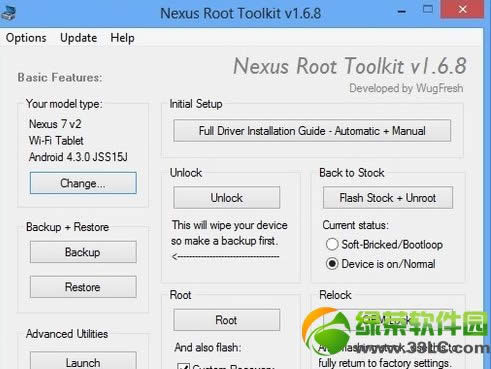Maximize the Nexus Root Toolkit window
This screenshot has height=369, width=491.
pyautogui.click(x=428, y=9)
